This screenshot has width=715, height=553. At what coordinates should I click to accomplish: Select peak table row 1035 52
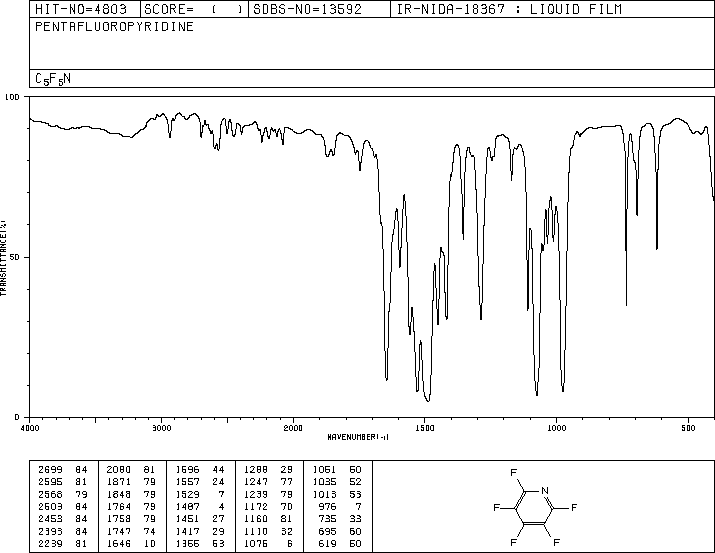[337, 481]
